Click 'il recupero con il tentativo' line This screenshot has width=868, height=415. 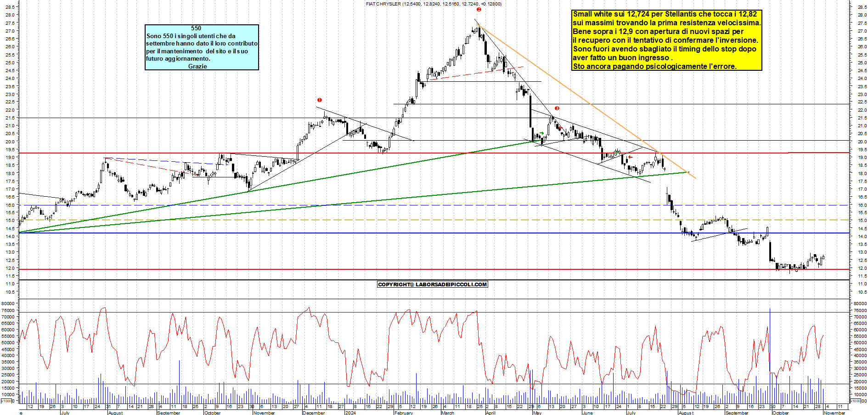pyautogui.click(x=665, y=40)
